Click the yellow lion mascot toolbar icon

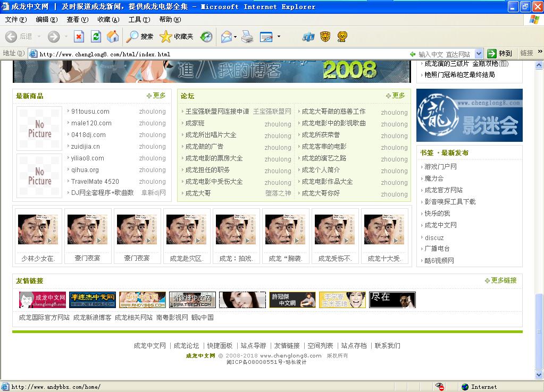click(x=342, y=37)
